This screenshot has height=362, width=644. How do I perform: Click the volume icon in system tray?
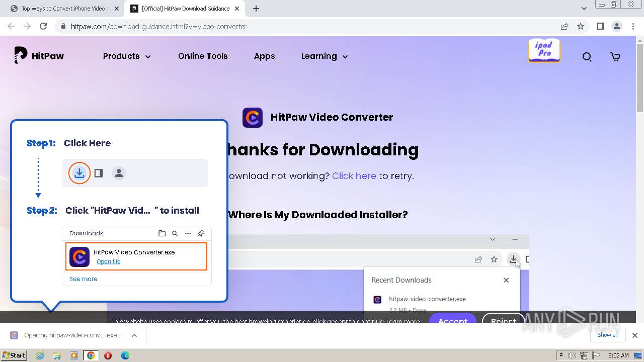572,355
